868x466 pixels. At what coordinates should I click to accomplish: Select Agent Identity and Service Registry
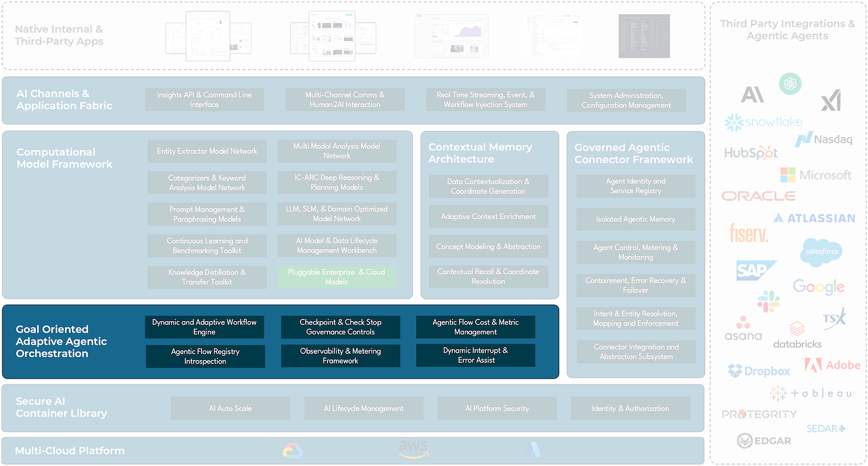point(635,186)
